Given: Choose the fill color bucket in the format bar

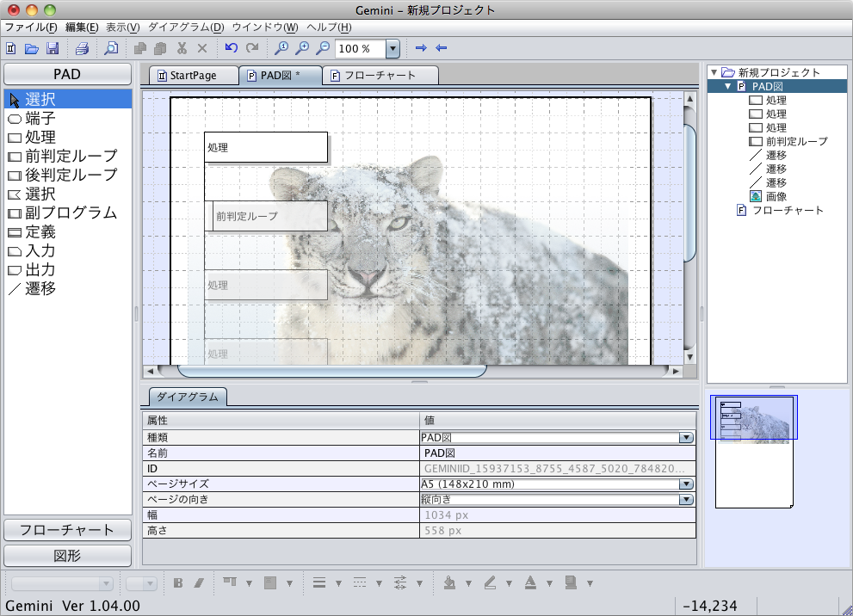Looking at the screenshot, I should (449, 582).
